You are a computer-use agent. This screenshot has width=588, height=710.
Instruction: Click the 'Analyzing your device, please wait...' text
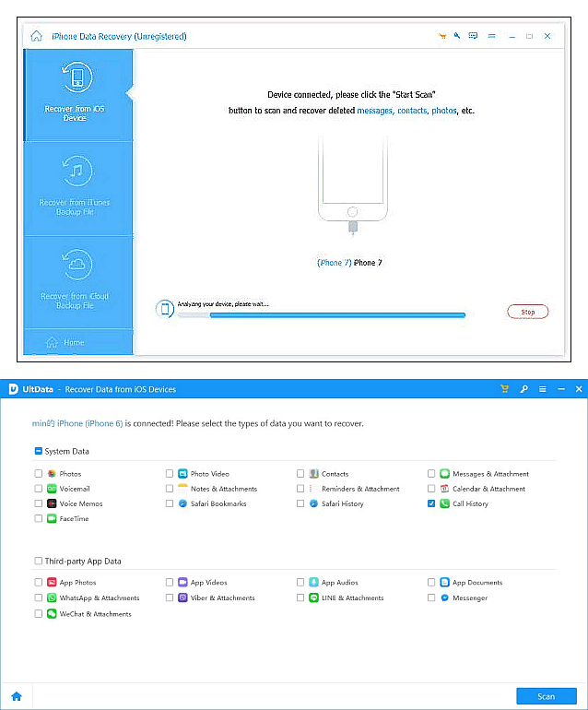click(223, 304)
